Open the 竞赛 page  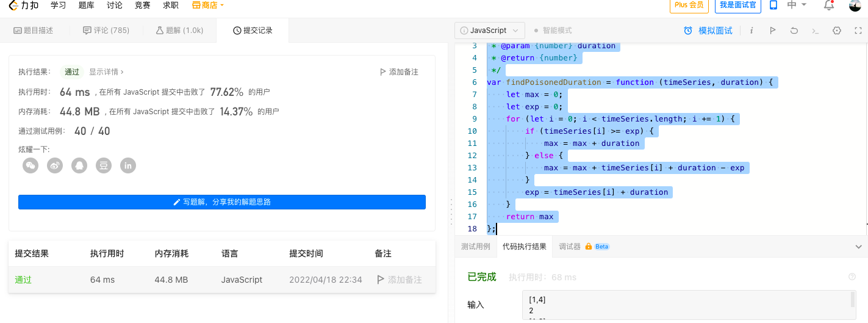click(142, 5)
